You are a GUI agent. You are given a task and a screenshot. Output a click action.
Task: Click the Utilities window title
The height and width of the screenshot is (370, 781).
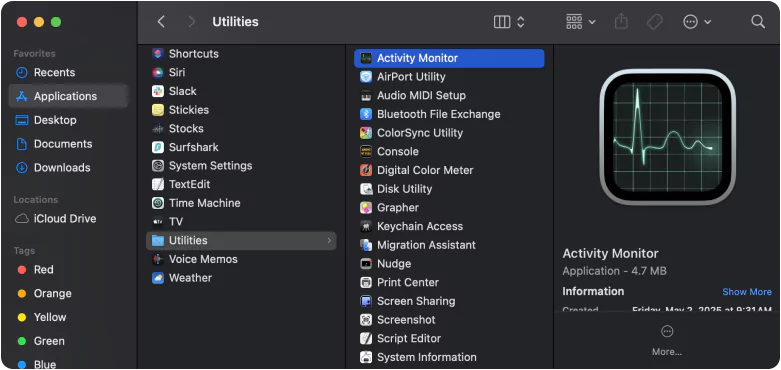(x=235, y=22)
